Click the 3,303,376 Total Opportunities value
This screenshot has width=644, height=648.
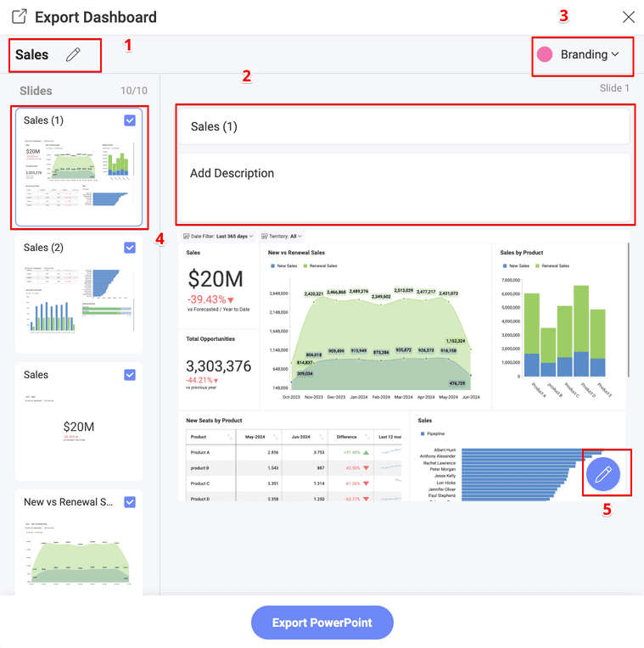point(218,366)
